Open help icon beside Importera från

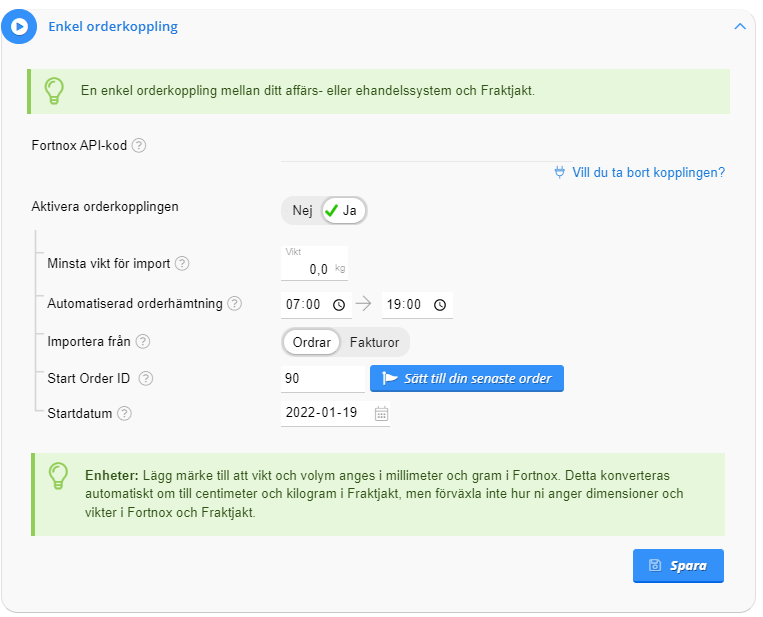click(x=143, y=342)
